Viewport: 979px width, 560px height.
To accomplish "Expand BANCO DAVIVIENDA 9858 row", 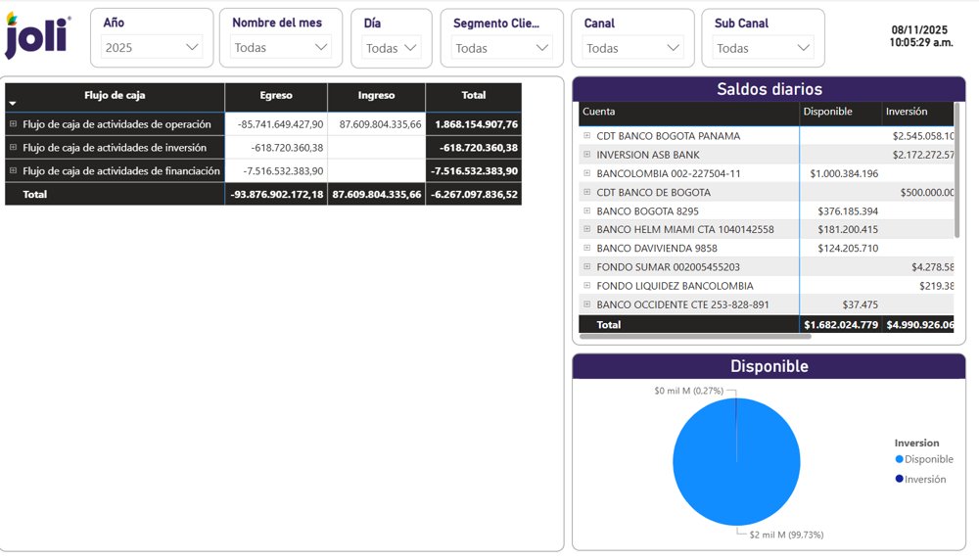I will click(x=587, y=249).
